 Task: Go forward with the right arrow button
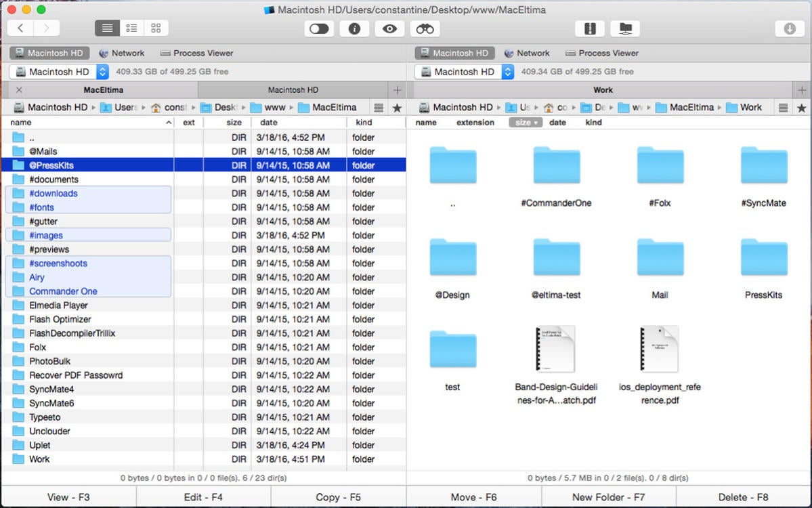pos(47,28)
